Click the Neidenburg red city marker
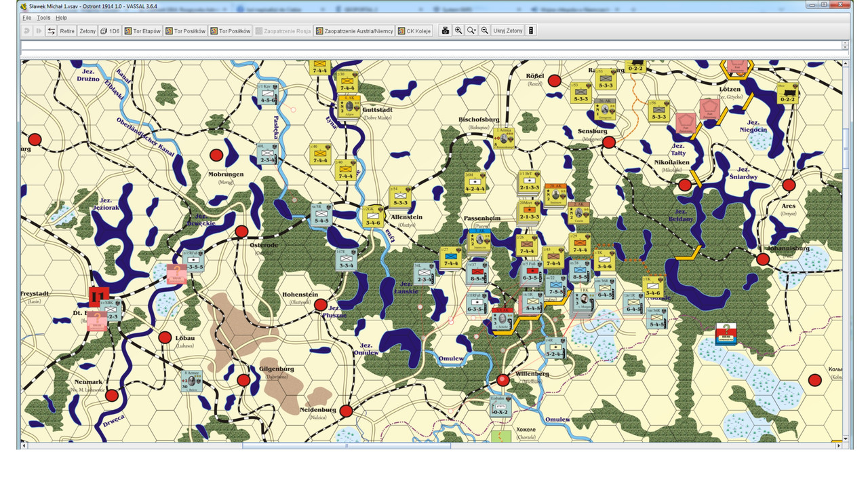 [346, 411]
